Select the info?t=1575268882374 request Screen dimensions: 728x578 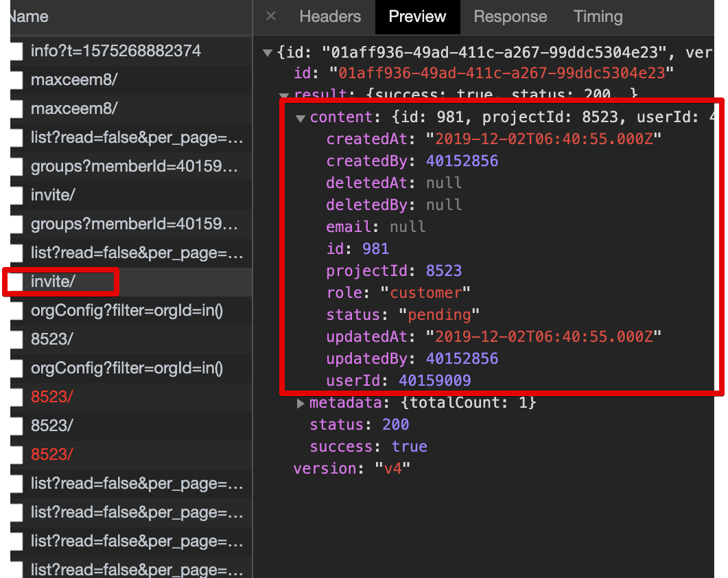pos(131,51)
